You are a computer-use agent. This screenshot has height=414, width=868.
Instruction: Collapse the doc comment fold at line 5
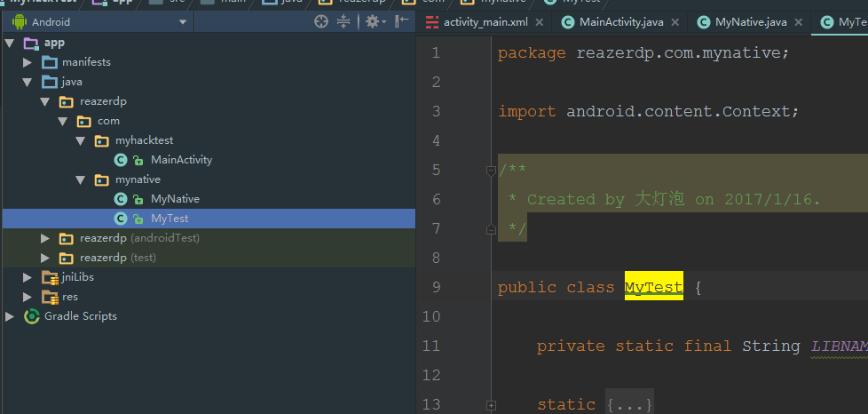coord(491,171)
